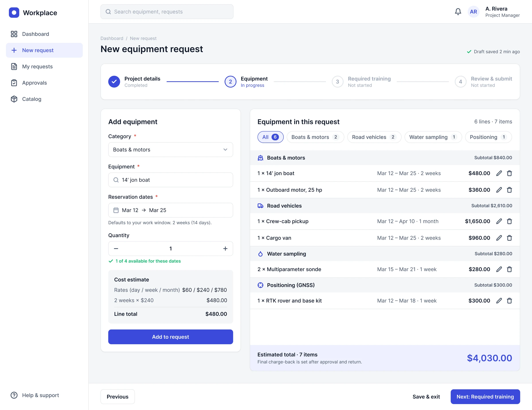Delete the Cargo van line
Image resolution: width=532 pixels, height=410 pixels.
pos(509,238)
